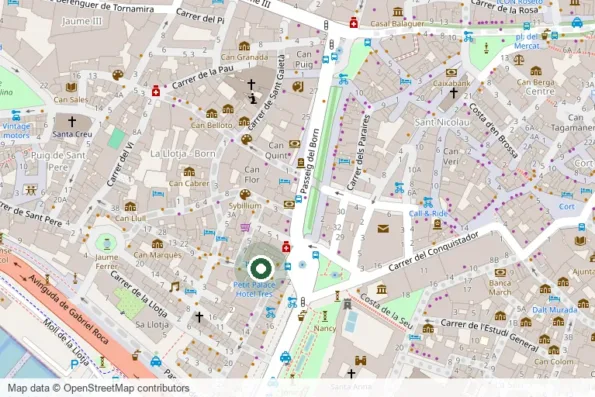Image resolution: width=595 pixels, height=397 pixels.
Task: Click the Costa d'en Brossa street label
Action: pos(493,130)
